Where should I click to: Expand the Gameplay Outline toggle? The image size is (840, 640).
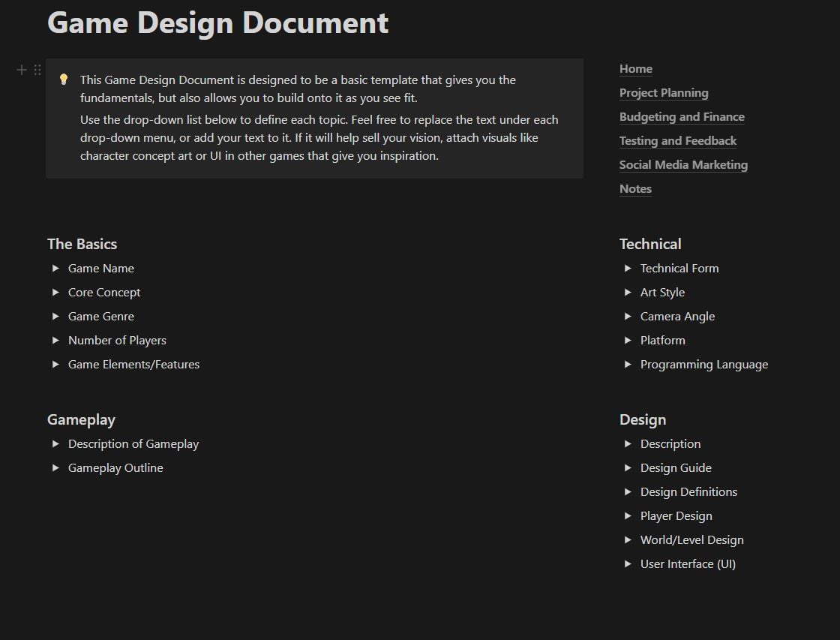point(55,467)
